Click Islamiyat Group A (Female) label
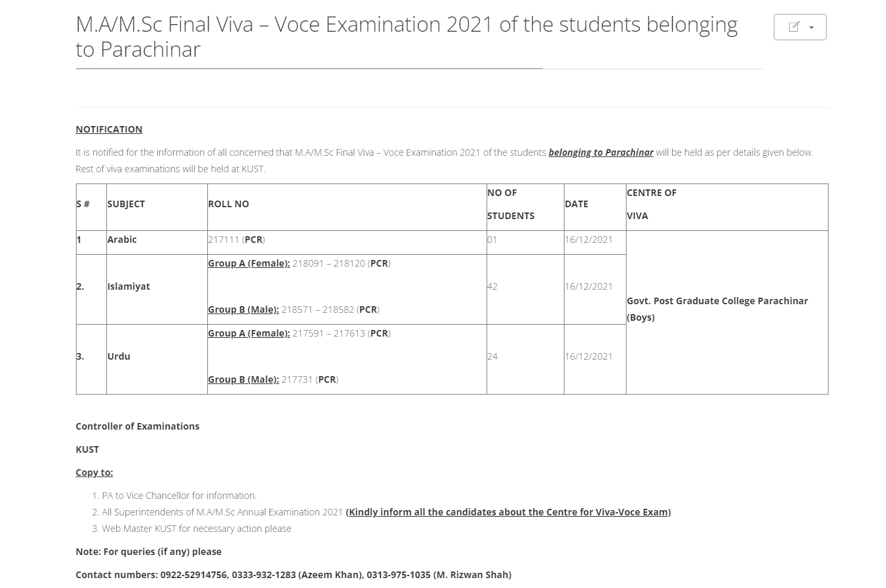 pos(249,263)
